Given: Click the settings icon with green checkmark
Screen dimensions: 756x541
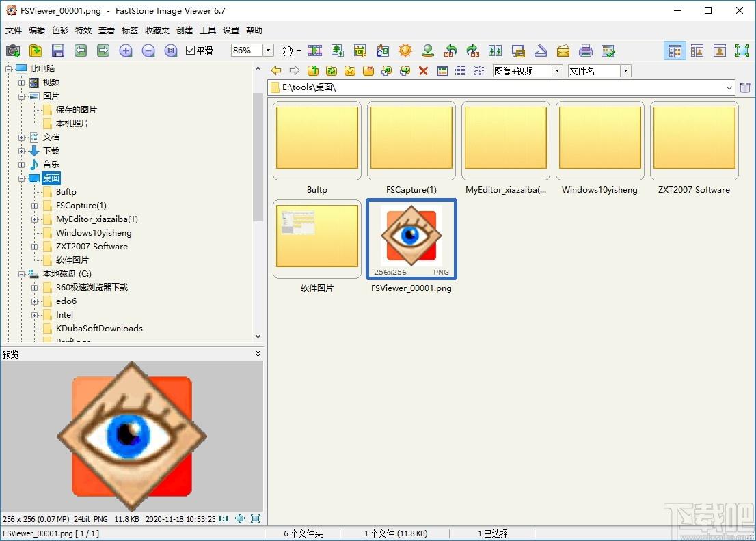Looking at the screenshot, I should point(608,51).
